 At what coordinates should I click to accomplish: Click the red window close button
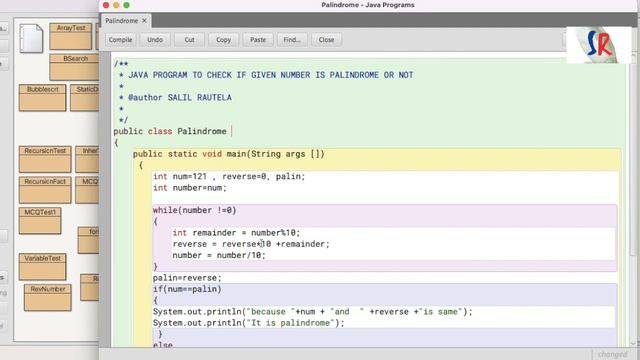106,5
